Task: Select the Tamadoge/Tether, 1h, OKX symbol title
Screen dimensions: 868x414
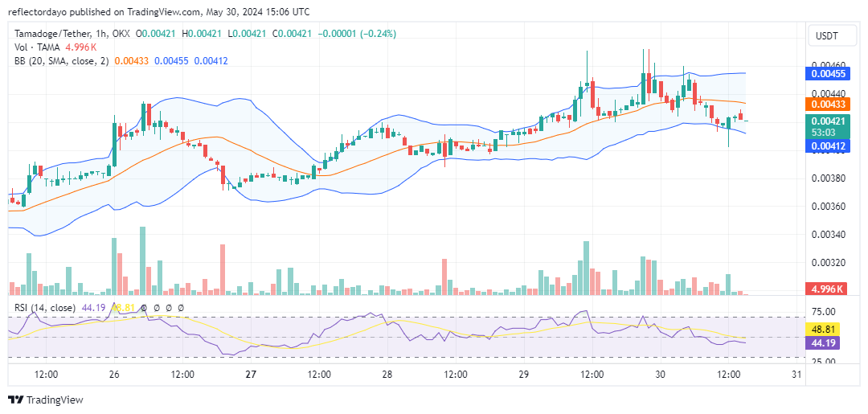Action: click(x=72, y=34)
